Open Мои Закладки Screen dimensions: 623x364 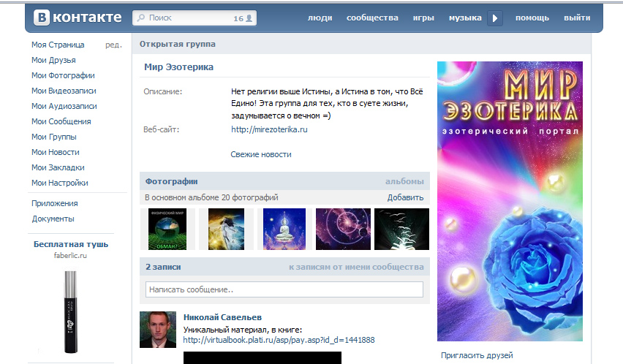(x=58, y=167)
